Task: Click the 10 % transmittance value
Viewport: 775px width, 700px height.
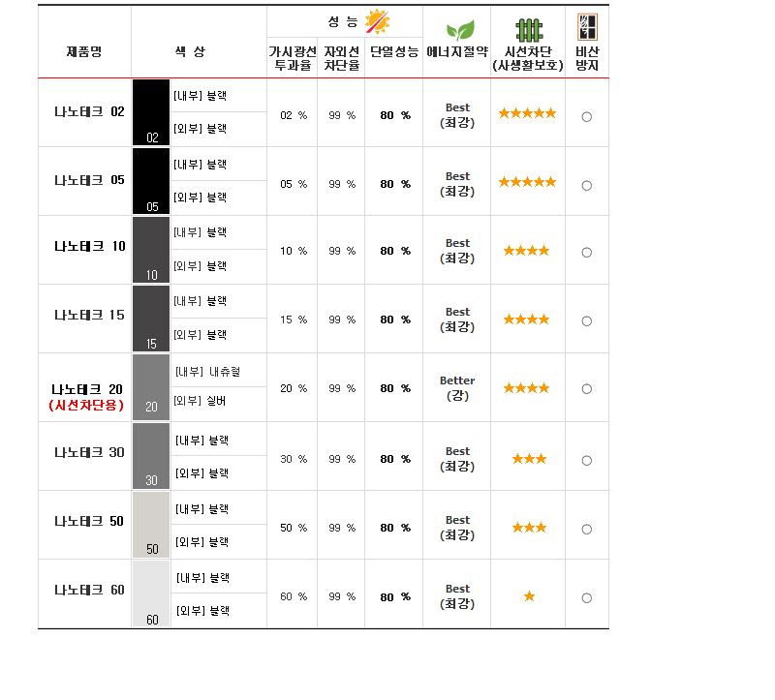Action: point(294,251)
